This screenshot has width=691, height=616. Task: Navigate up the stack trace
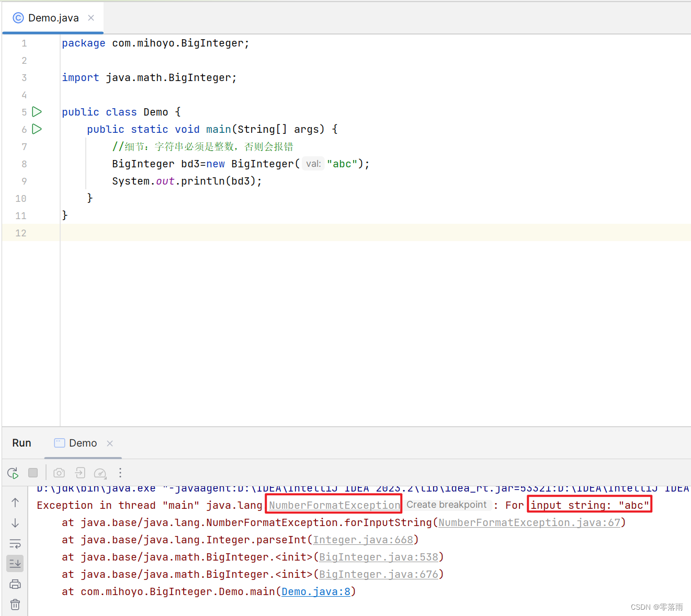tap(15, 502)
